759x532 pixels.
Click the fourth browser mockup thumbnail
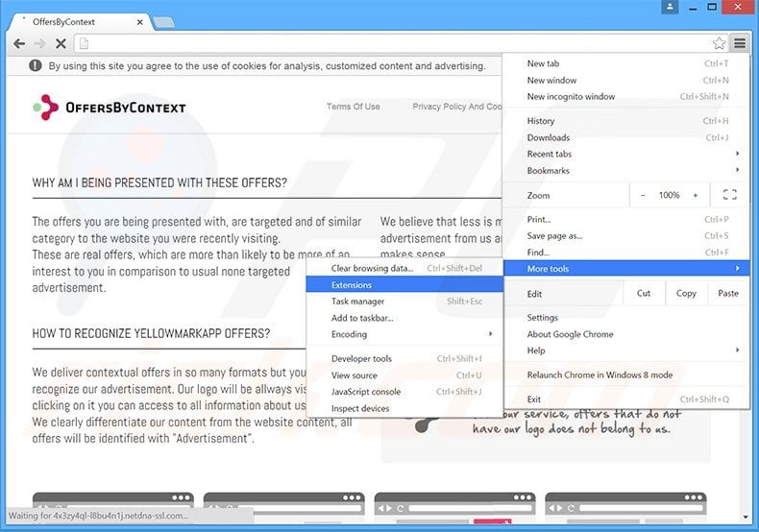[625, 507]
